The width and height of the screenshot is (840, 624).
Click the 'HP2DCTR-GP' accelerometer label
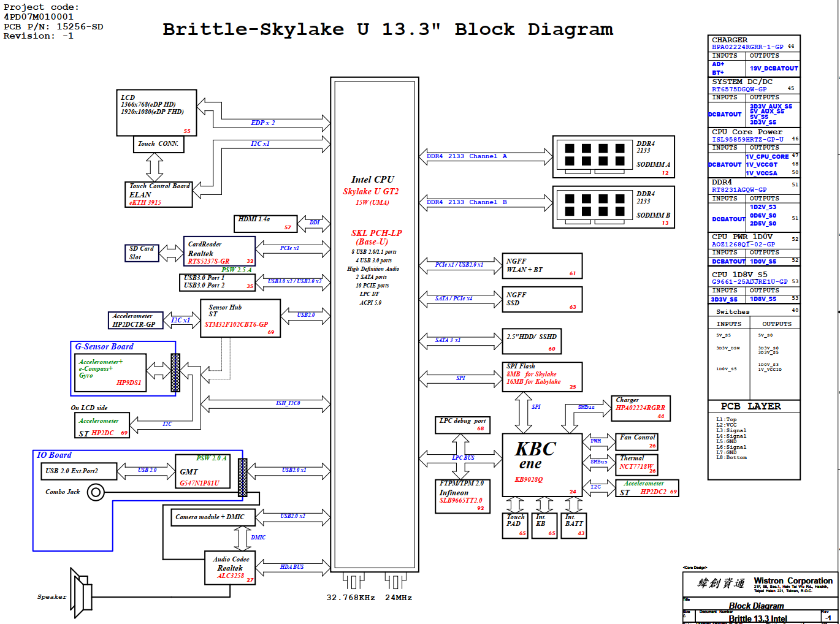pos(134,324)
